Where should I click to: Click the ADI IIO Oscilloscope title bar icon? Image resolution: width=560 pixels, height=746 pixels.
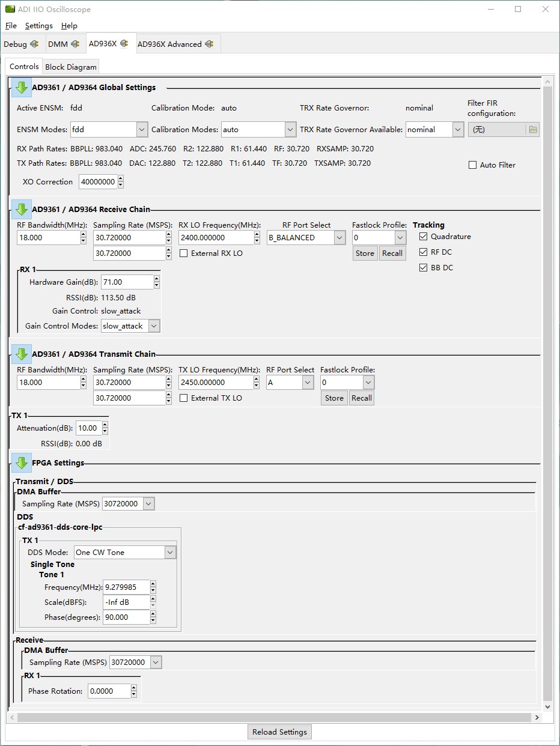click(x=10, y=10)
